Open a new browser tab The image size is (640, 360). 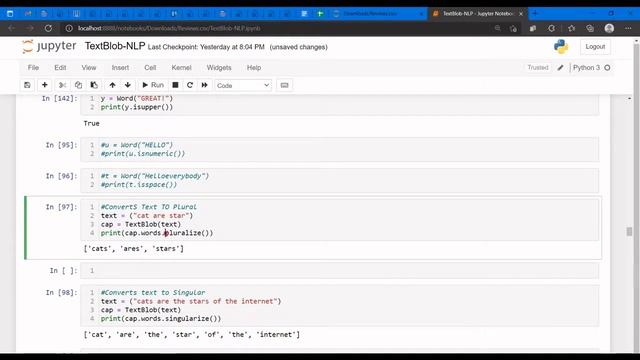[x=535, y=13]
